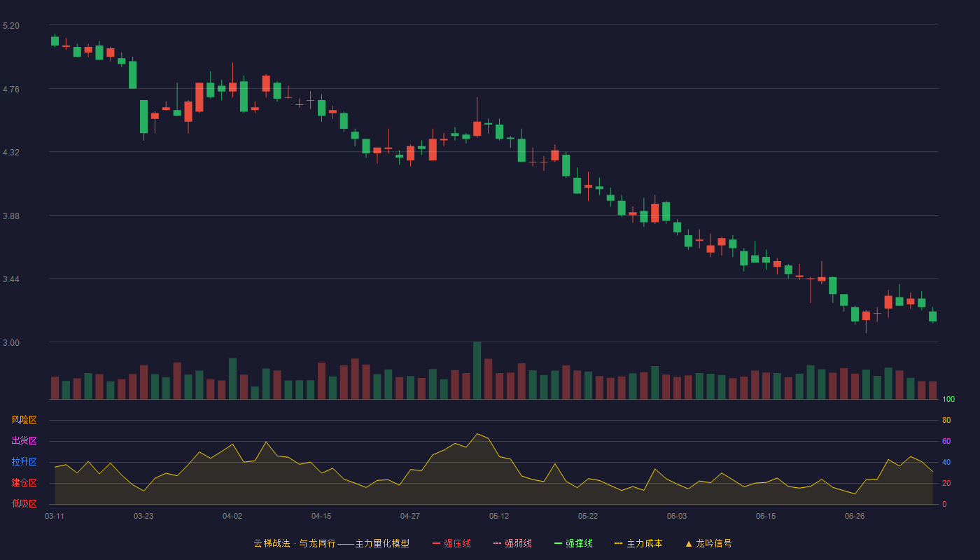Click the blue 40 indicator axis value
This screenshot has height=560, width=980.
(x=946, y=462)
